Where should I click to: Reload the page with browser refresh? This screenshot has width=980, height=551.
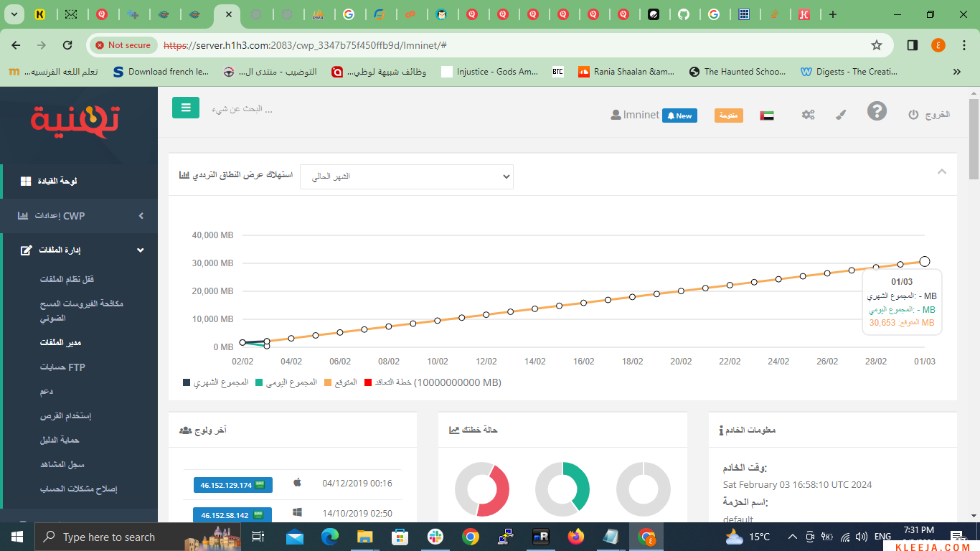67,45
